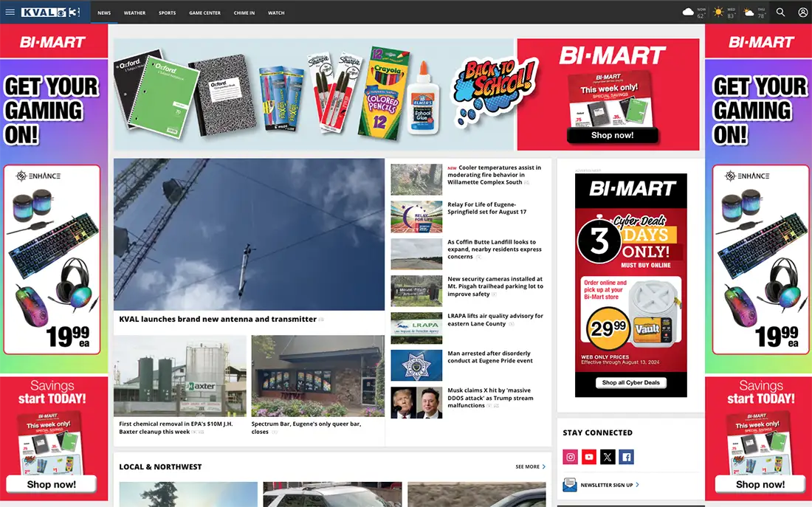The height and width of the screenshot is (507, 812).
Task: Click the police badge story thumbnail
Action: coord(416,365)
